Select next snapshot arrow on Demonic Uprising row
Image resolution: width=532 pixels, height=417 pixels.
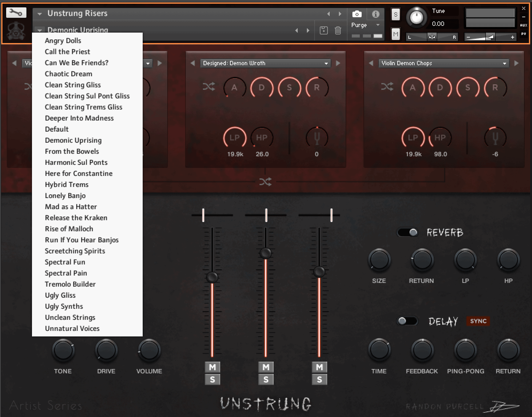(x=308, y=30)
